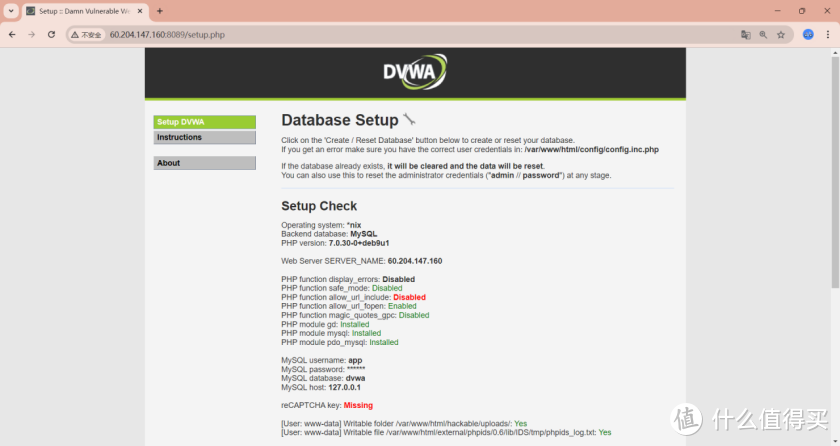Screen dimensions: 840x446
Task: Open the browser profile avatar
Action: point(808,34)
